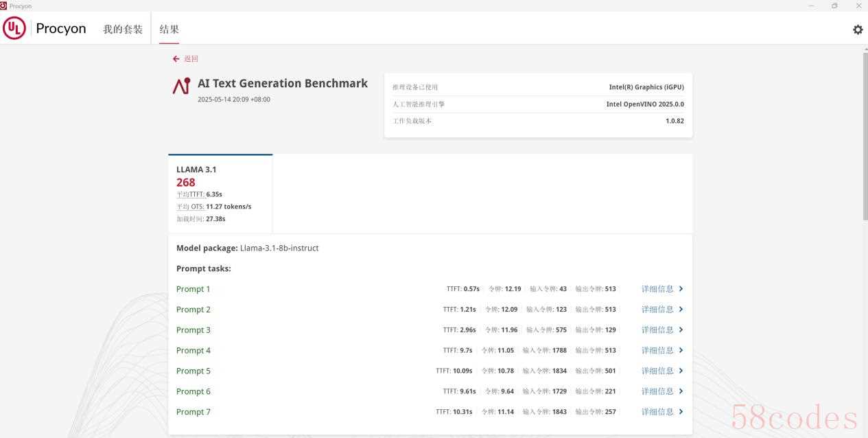Click the AI benchmark logo icon

pos(181,85)
